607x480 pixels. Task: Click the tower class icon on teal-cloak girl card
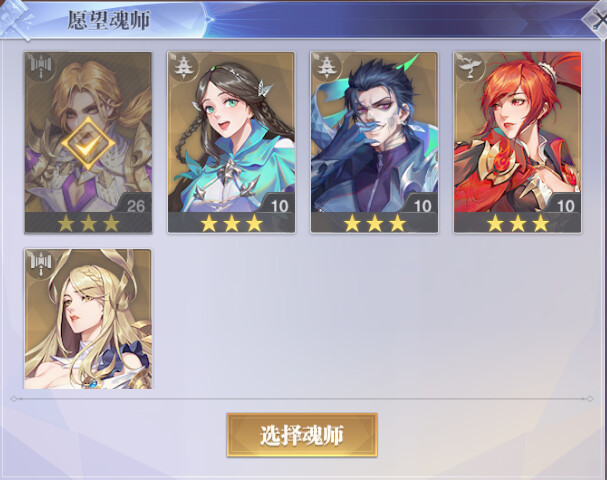point(183,67)
